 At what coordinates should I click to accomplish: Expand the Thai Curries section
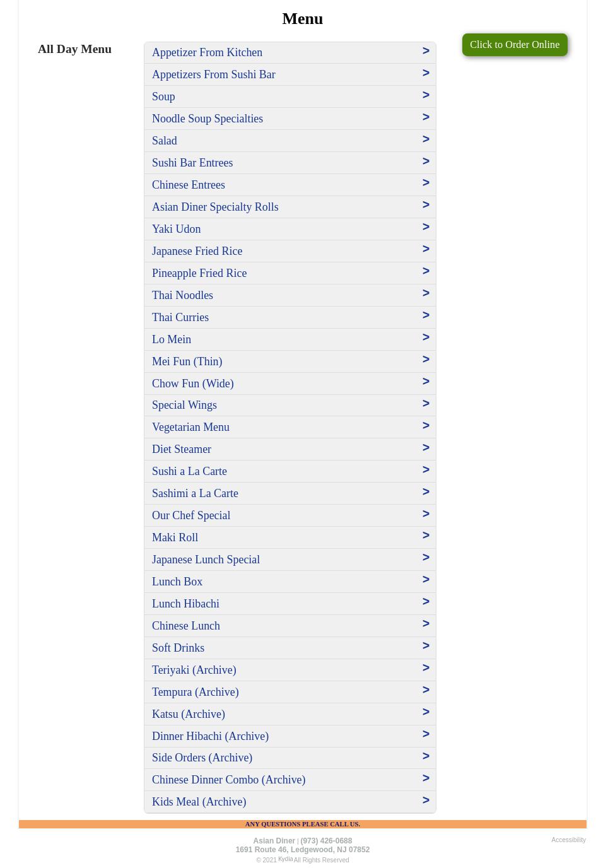pos(180,317)
